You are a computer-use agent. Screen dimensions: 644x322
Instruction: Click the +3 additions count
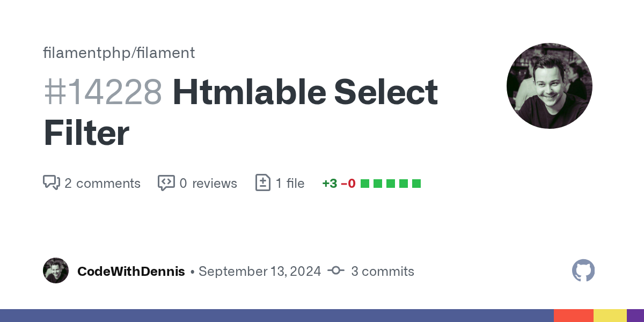(330, 184)
